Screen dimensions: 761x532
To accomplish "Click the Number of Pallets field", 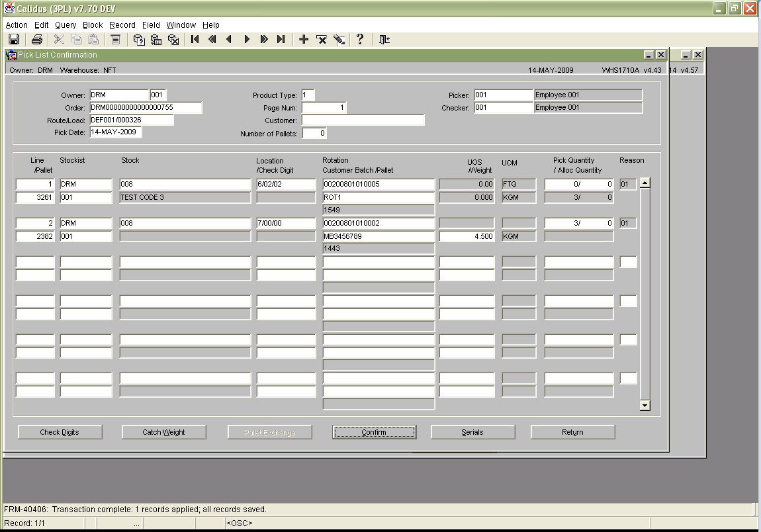I will point(314,133).
